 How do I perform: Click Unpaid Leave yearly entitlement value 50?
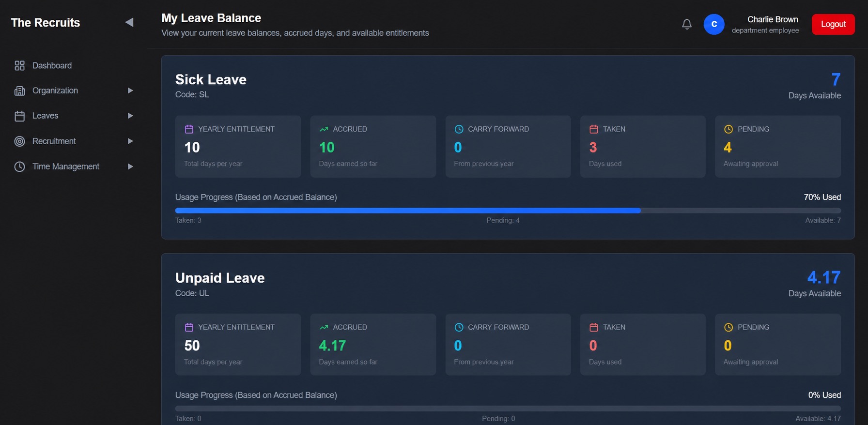click(192, 346)
